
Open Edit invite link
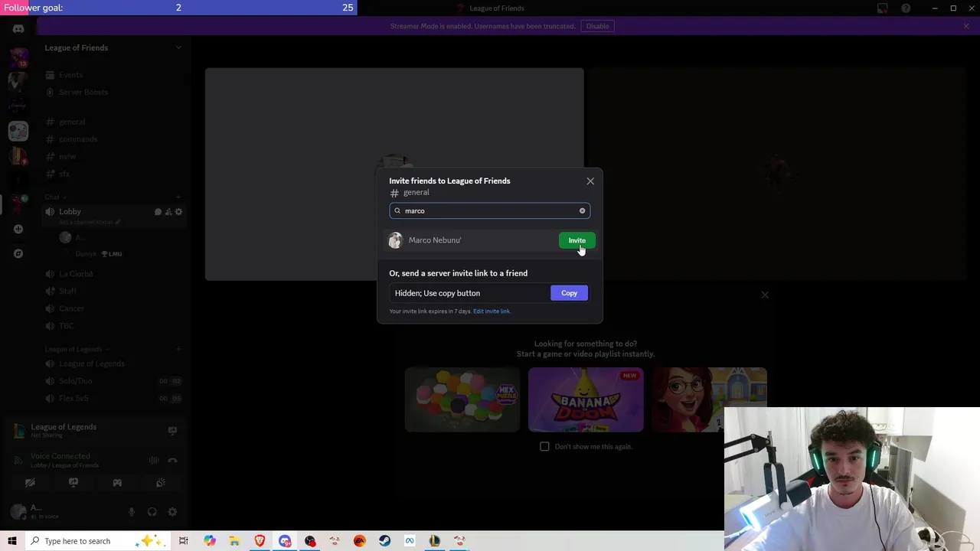click(x=492, y=311)
